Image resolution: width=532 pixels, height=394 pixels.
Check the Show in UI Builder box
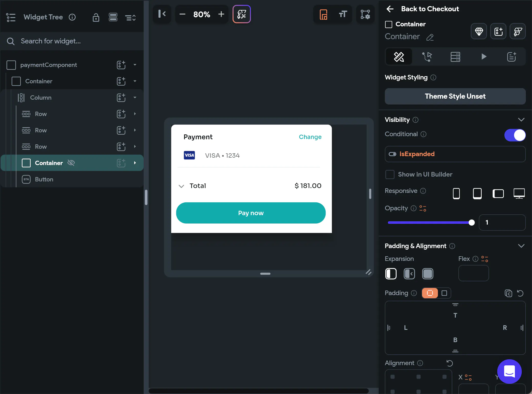pyautogui.click(x=390, y=175)
